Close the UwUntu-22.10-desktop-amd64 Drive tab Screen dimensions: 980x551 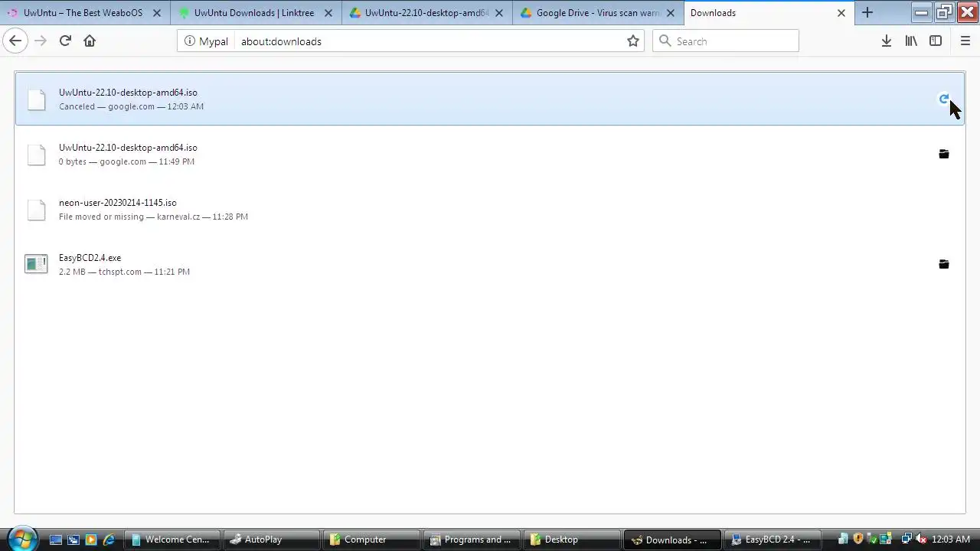click(x=499, y=13)
